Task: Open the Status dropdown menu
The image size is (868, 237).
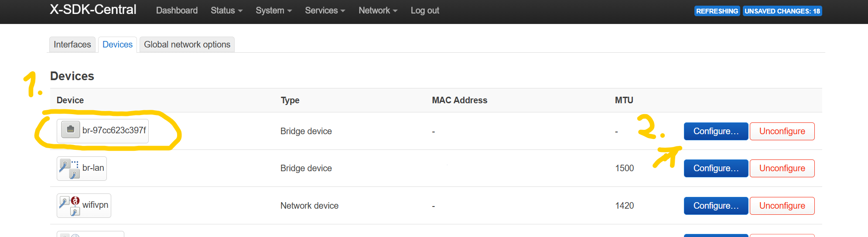Action: (226, 10)
